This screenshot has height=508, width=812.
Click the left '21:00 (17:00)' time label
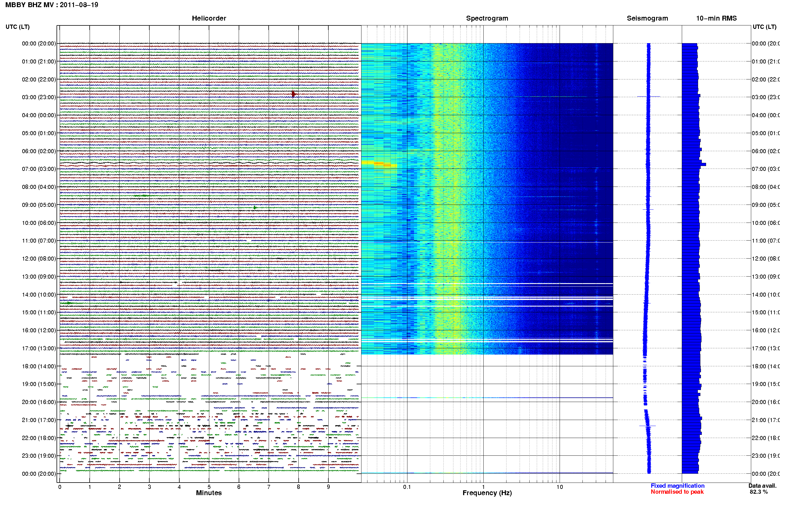click(x=39, y=420)
